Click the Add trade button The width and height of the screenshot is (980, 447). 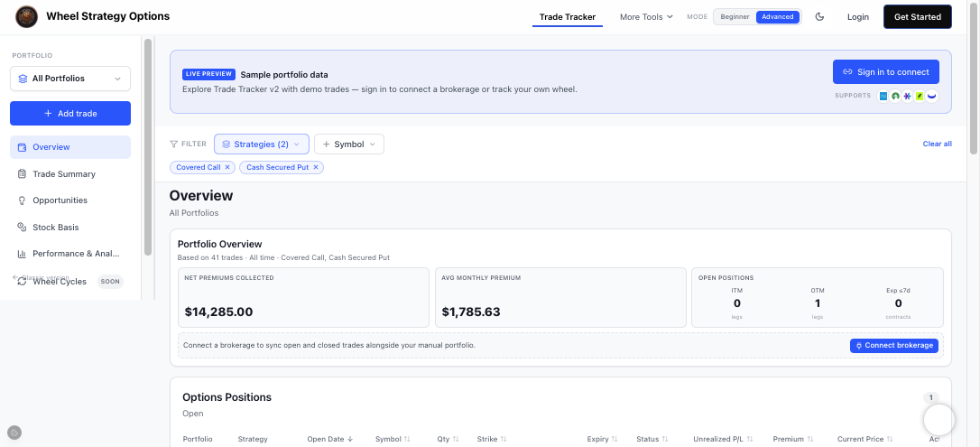70,113
